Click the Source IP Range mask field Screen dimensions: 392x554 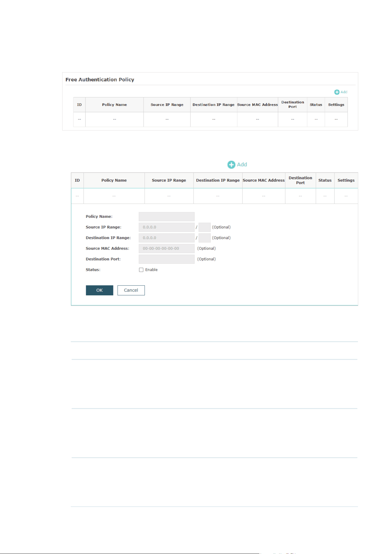(x=204, y=227)
